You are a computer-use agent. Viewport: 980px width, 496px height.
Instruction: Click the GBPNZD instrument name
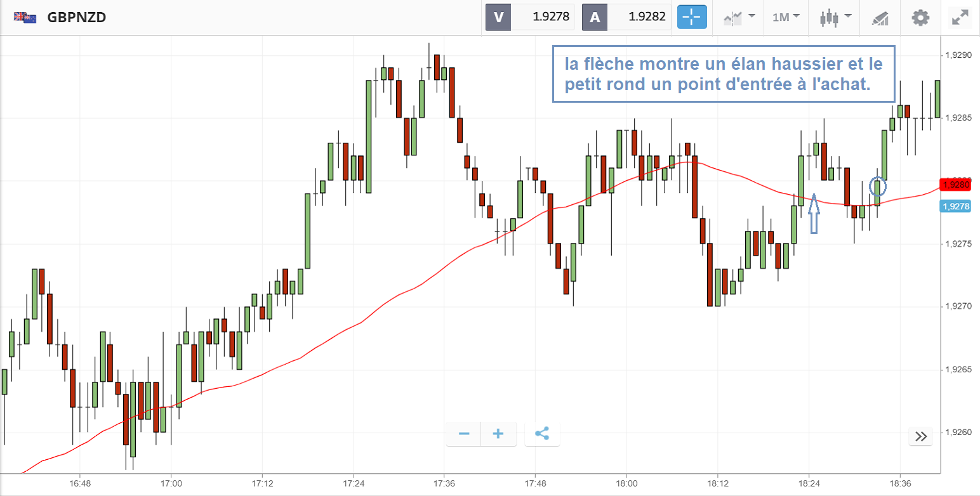76,17
